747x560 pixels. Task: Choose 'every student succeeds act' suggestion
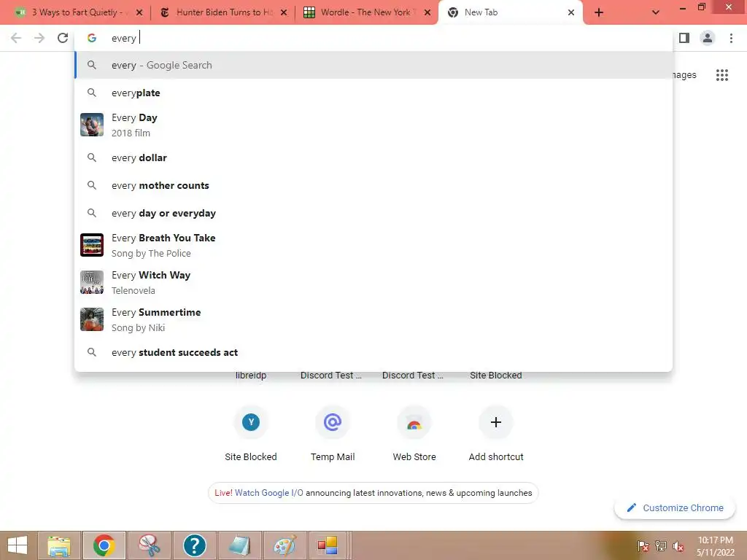373,352
